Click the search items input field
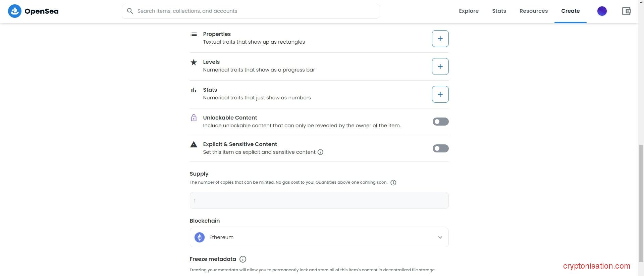The height and width of the screenshot is (276, 644). coord(255,11)
